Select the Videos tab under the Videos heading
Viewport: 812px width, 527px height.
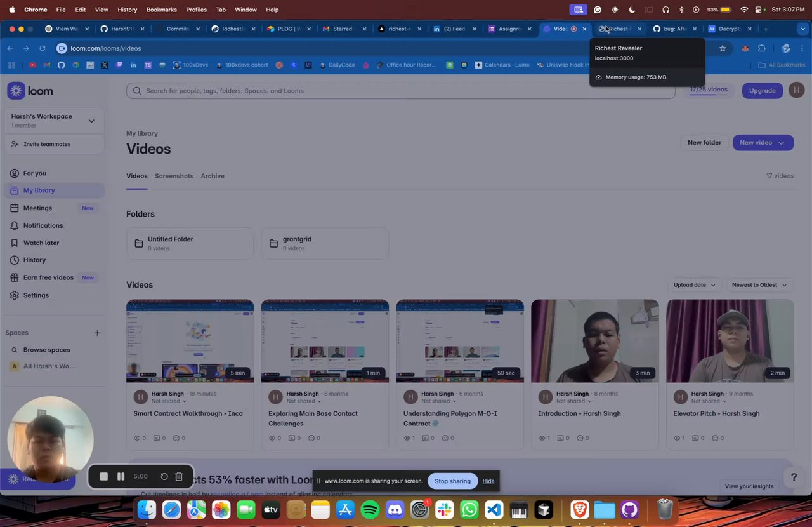tap(137, 176)
